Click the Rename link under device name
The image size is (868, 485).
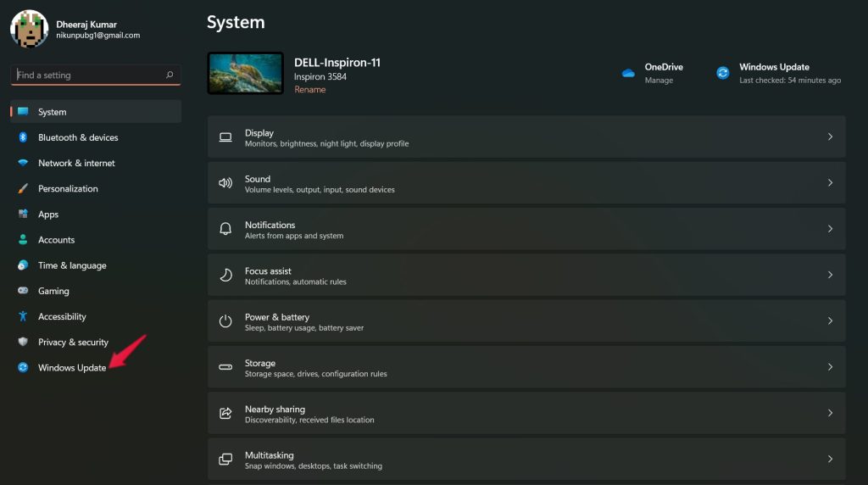pos(309,90)
